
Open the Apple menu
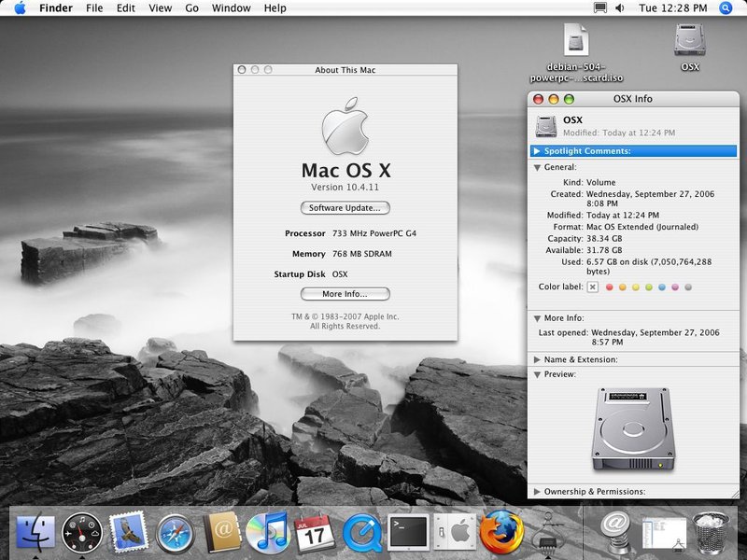tap(20, 8)
